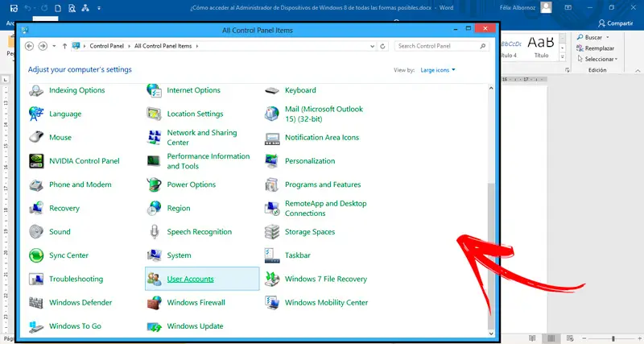Open the recent locations dropdown arrow

pyautogui.click(x=54, y=46)
